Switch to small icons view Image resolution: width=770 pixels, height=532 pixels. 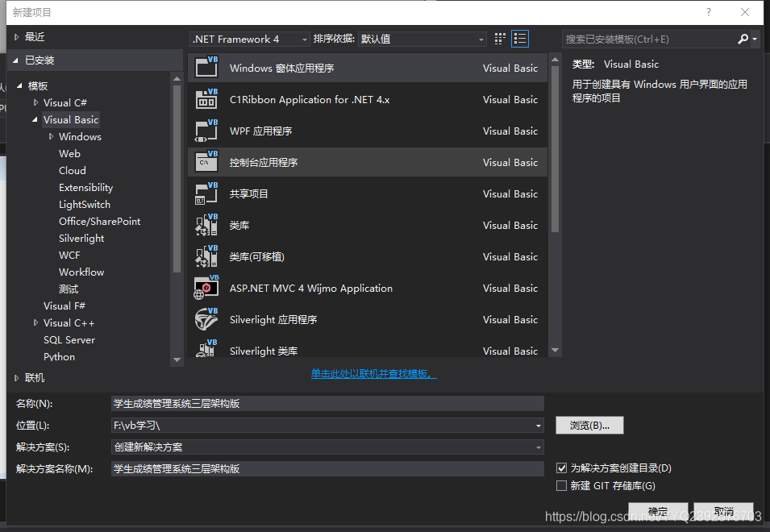(x=500, y=39)
